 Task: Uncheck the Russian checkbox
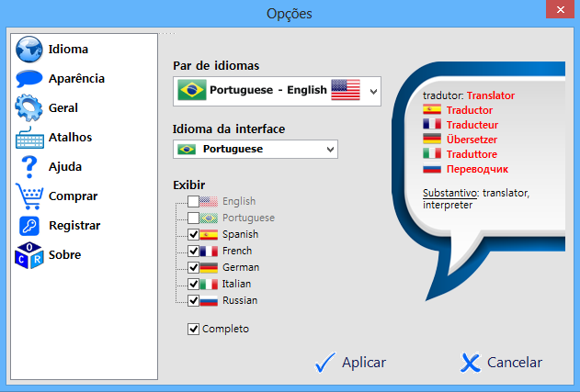(193, 301)
